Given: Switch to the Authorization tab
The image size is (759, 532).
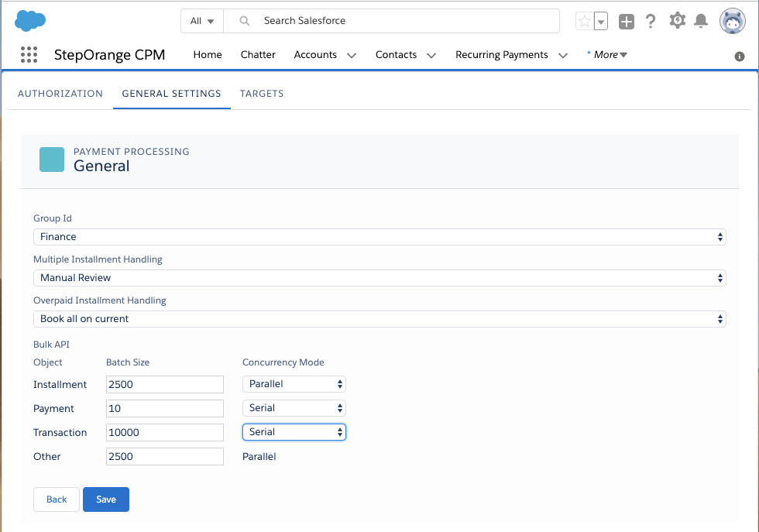Looking at the screenshot, I should click(x=60, y=94).
